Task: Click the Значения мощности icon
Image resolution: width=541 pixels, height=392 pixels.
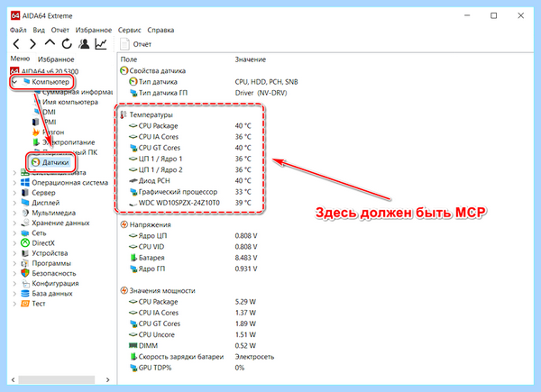Action: coord(124,291)
